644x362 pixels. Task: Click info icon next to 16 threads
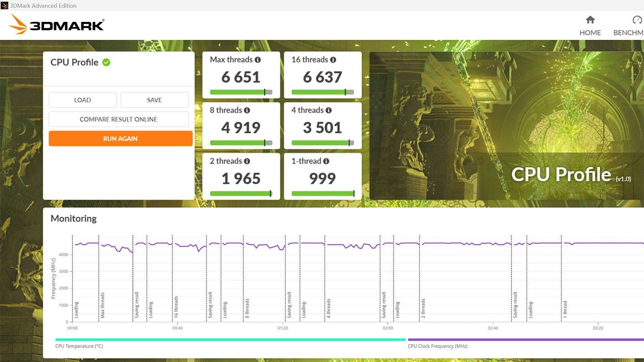click(333, 60)
